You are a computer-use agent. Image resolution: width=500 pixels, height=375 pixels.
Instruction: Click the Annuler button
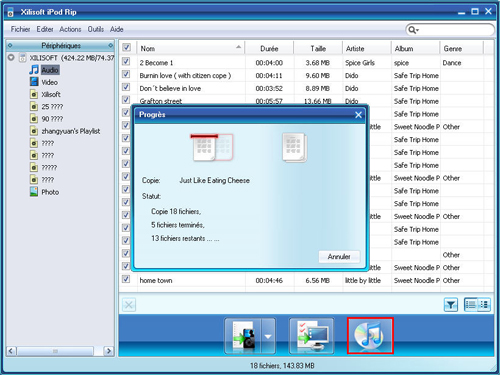[x=339, y=257]
